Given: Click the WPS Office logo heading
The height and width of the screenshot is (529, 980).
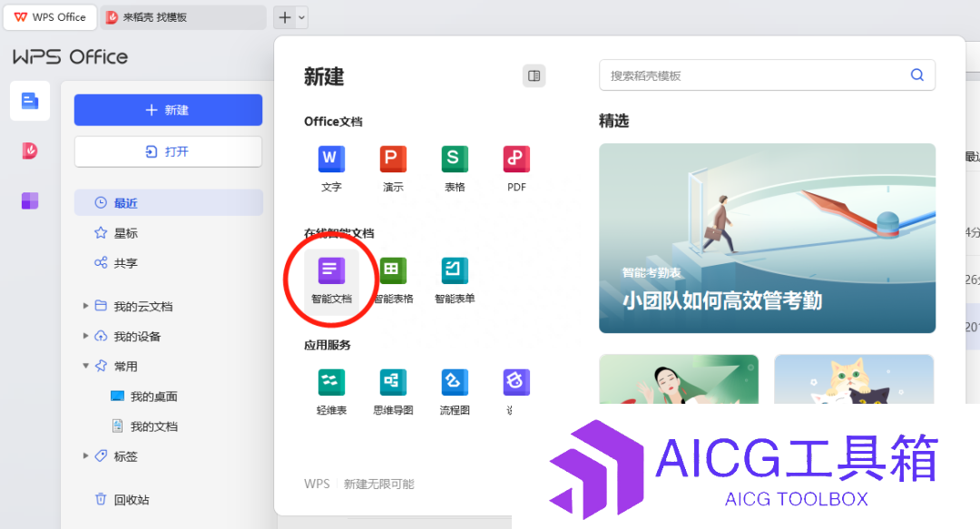Looking at the screenshot, I should pos(70,57).
